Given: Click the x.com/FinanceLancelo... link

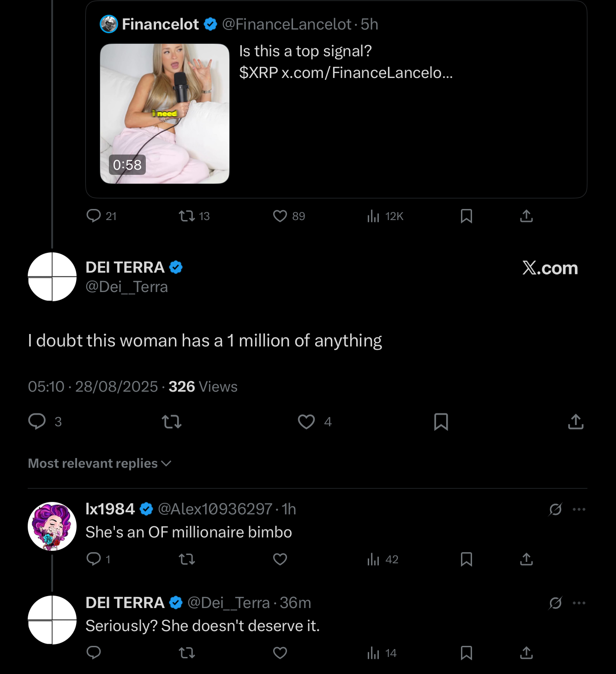Looking at the screenshot, I should point(367,72).
